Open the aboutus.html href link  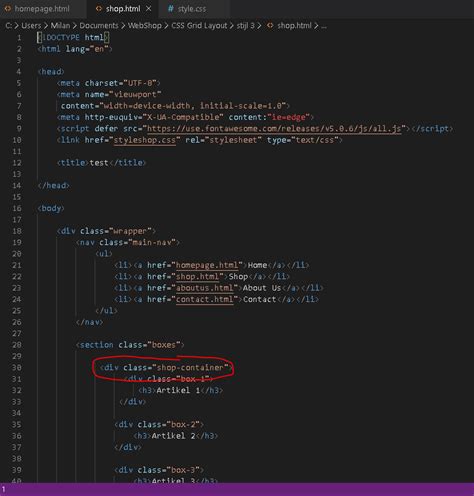pos(205,288)
